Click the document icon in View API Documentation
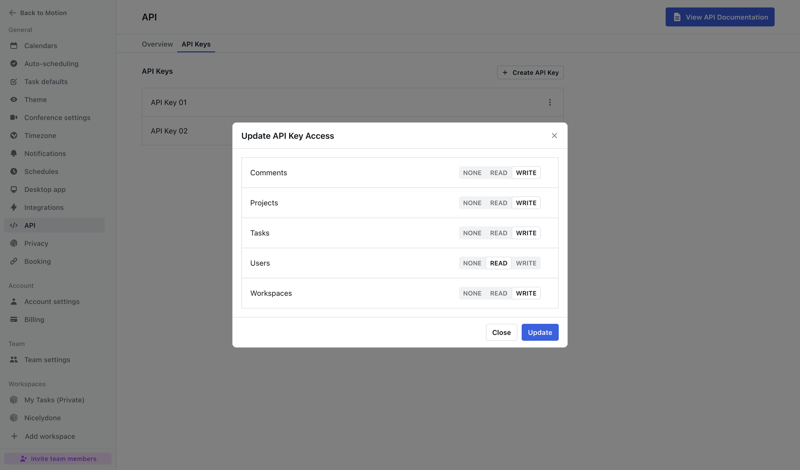The width and height of the screenshot is (800, 470). [677, 17]
